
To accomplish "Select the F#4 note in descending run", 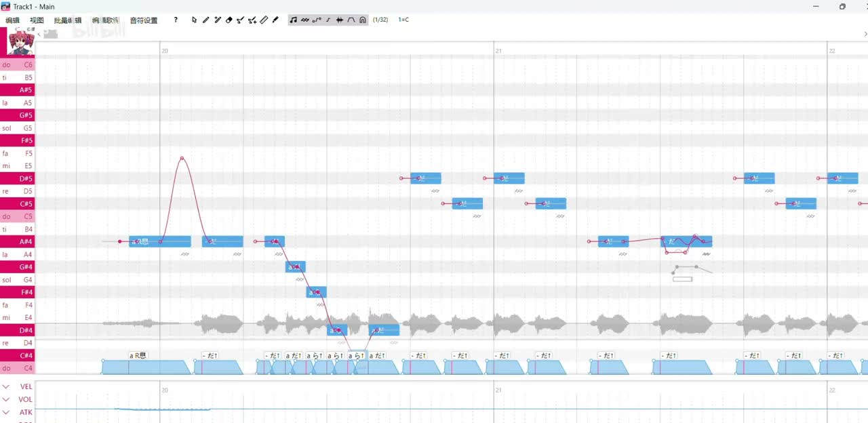I will (x=316, y=292).
